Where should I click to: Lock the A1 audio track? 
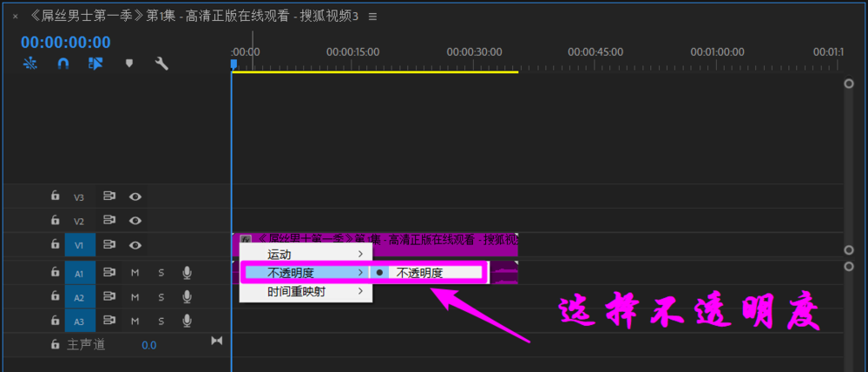click(55, 272)
